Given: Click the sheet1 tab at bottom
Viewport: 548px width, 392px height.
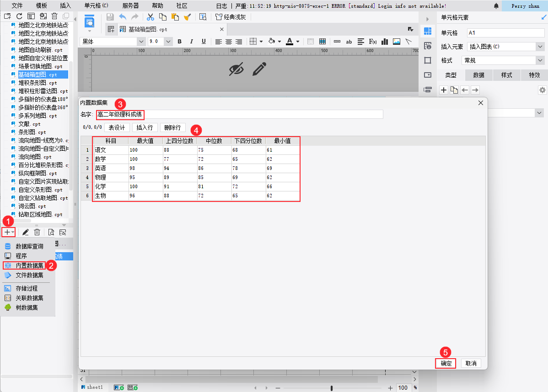Looking at the screenshot, I should tap(92, 387).
